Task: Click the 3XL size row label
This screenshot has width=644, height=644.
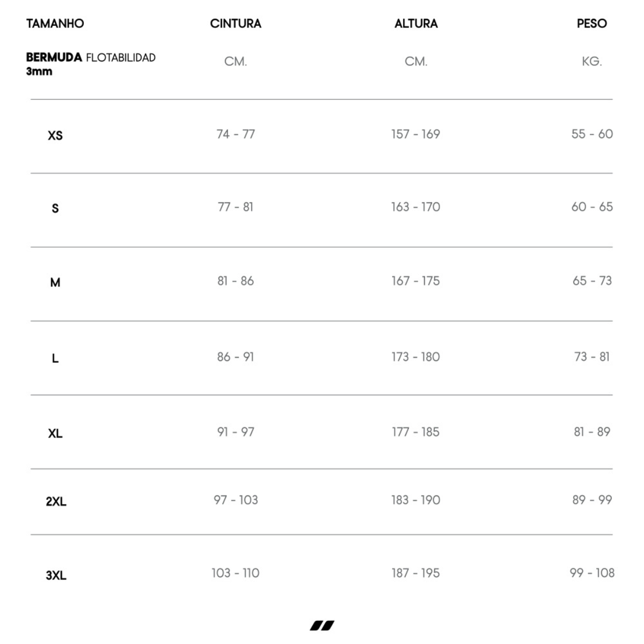Action: [x=56, y=575]
